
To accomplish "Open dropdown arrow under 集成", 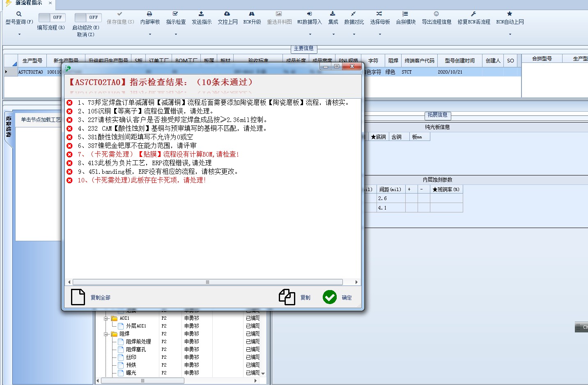I will pyautogui.click(x=333, y=35).
